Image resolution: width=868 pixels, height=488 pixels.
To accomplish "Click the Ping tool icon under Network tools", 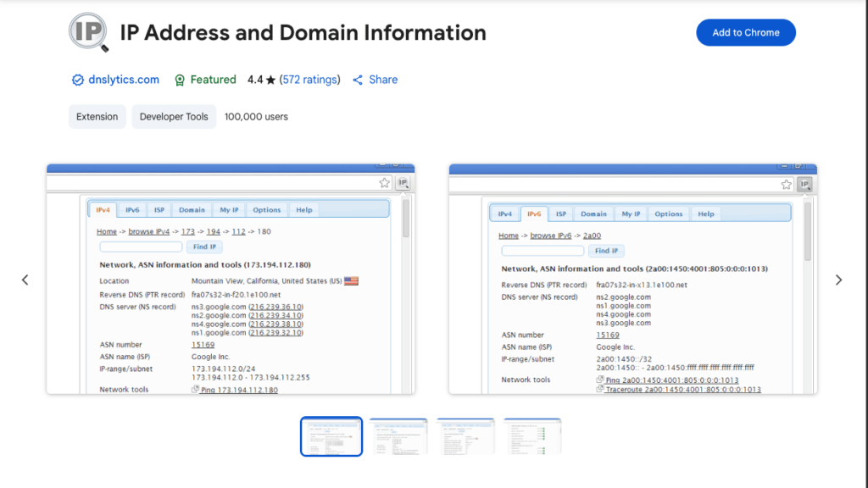I will click(x=195, y=389).
